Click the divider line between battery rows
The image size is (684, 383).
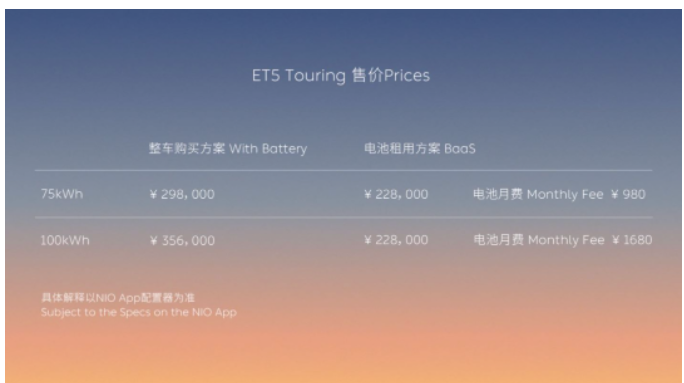pos(344,217)
